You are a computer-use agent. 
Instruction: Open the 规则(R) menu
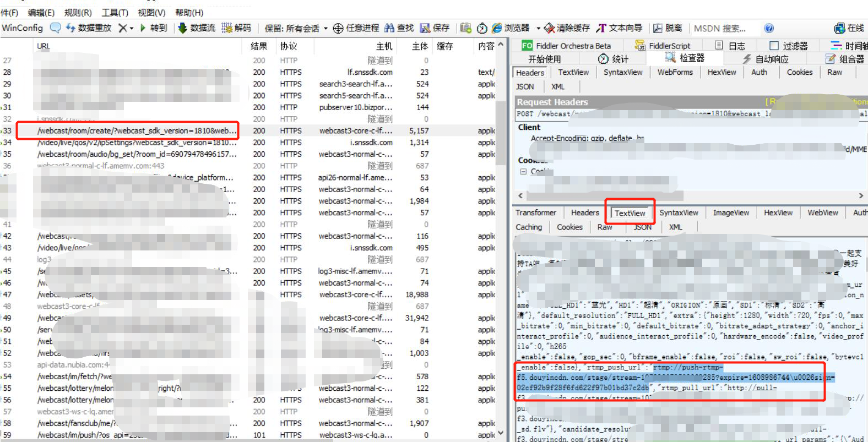pyautogui.click(x=78, y=12)
